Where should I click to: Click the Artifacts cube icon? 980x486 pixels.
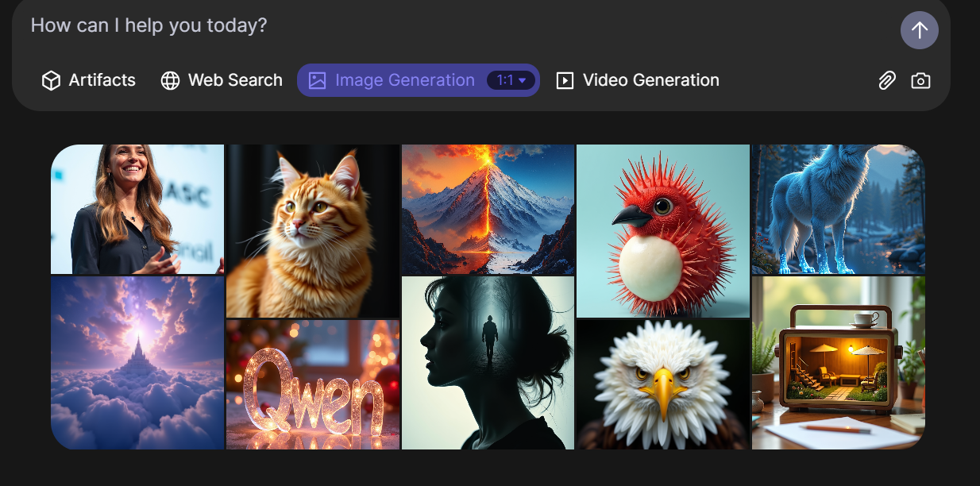pyautogui.click(x=51, y=80)
